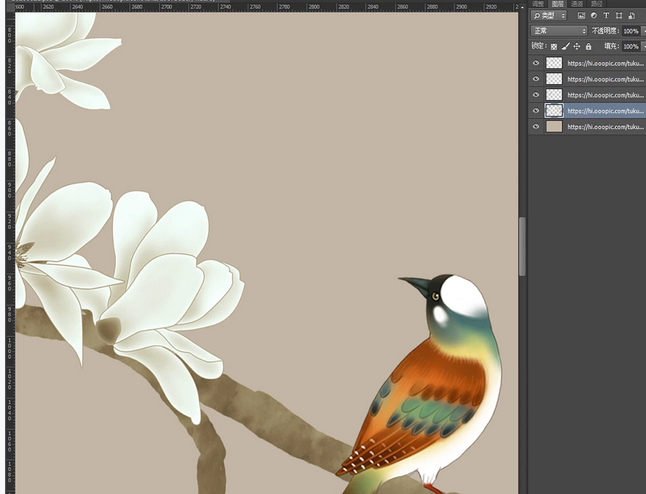Click the beige bottom layer thumbnail

tap(554, 127)
